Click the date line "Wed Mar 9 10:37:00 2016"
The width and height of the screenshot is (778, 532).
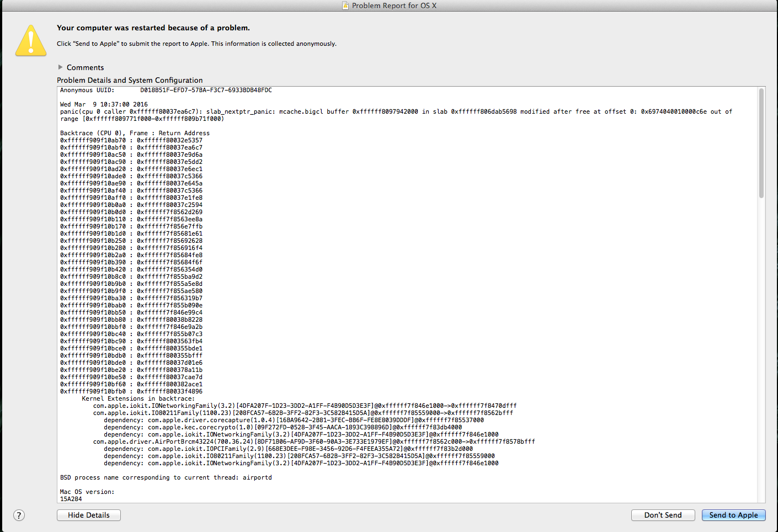pyautogui.click(x=104, y=104)
